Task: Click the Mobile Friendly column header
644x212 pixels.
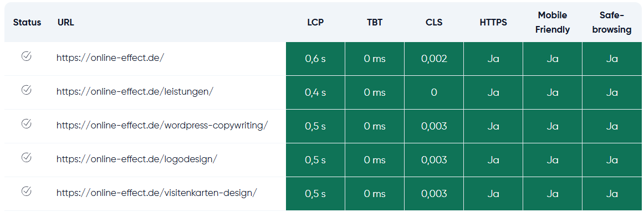Action: [x=553, y=23]
